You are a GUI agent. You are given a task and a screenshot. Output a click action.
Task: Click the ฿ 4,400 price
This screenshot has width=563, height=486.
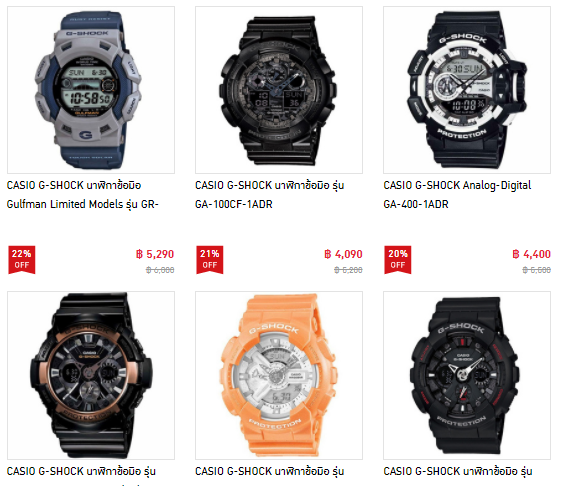click(531, 254)
